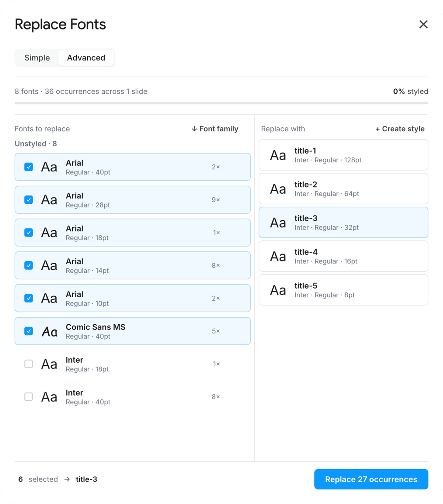
Task: Select title-4 Inter 16pt as replacement style
Action: [344, 256]
